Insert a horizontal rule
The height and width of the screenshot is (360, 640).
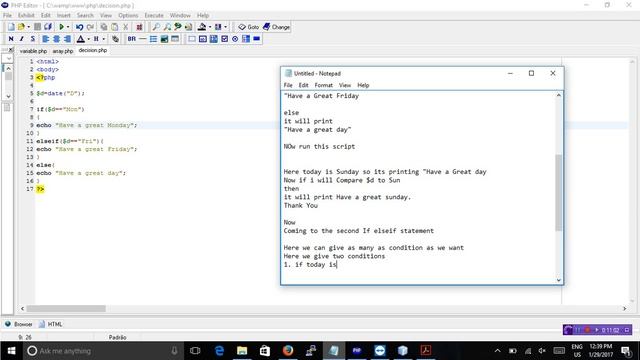coord(142,39)
